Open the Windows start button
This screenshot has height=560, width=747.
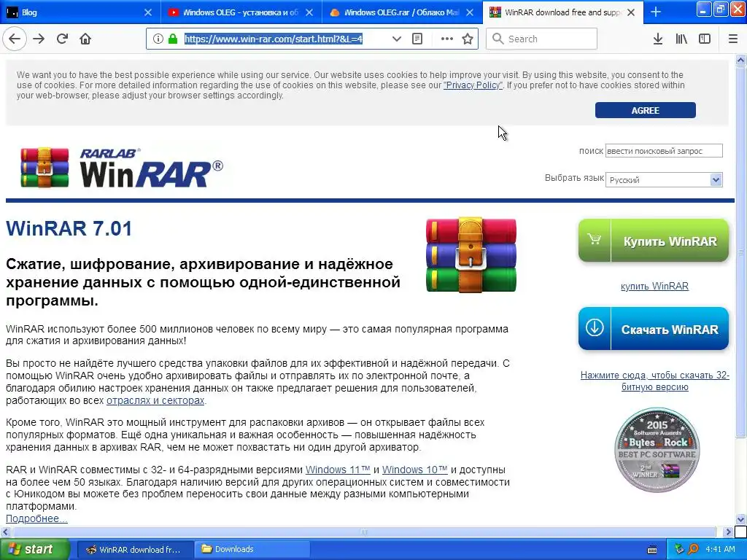click(x=35, y=549)
